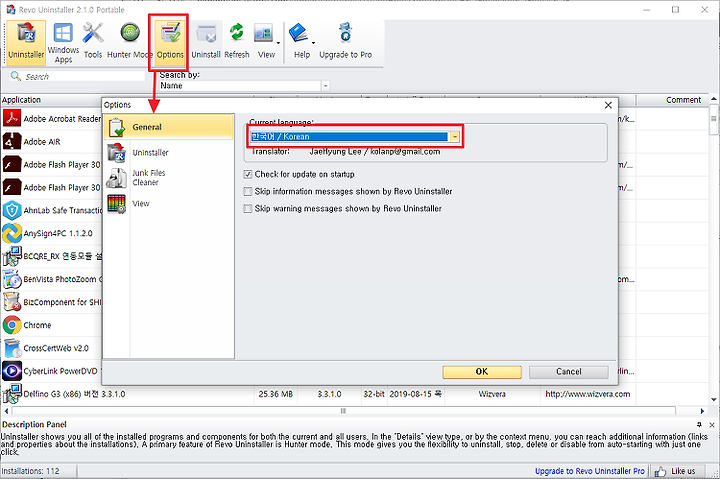This screenshot has width=720, height=479.
Task: Click the Like us thumbs-up icon
Action: [660, 471]
